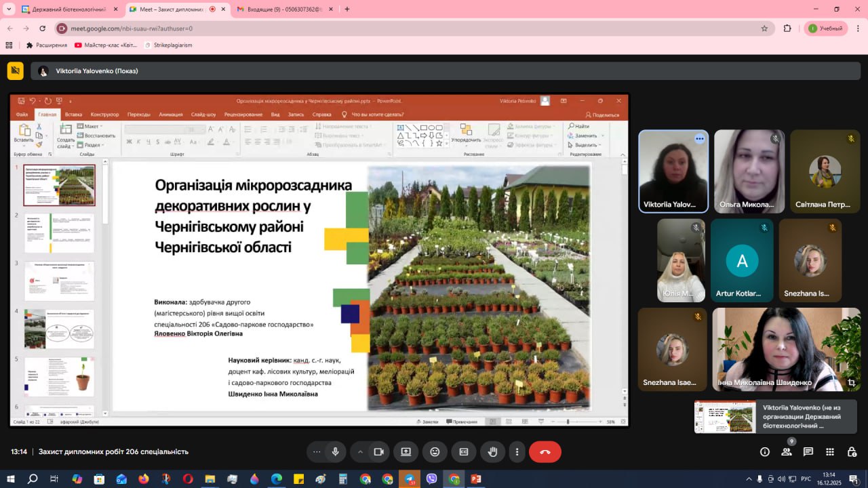Click the red leave call button
This screenshot has height=488, width=868.
pos(545,452)
